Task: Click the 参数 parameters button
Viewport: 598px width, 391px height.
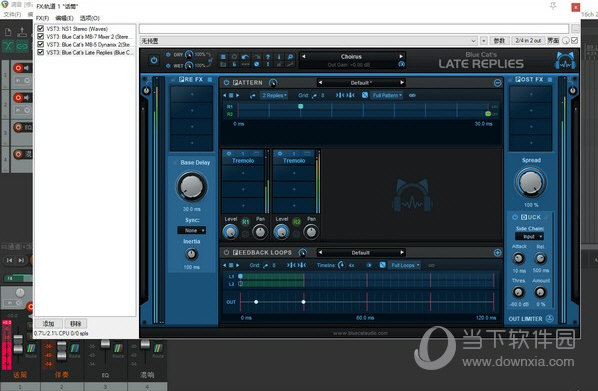Action: click(499, 40)
